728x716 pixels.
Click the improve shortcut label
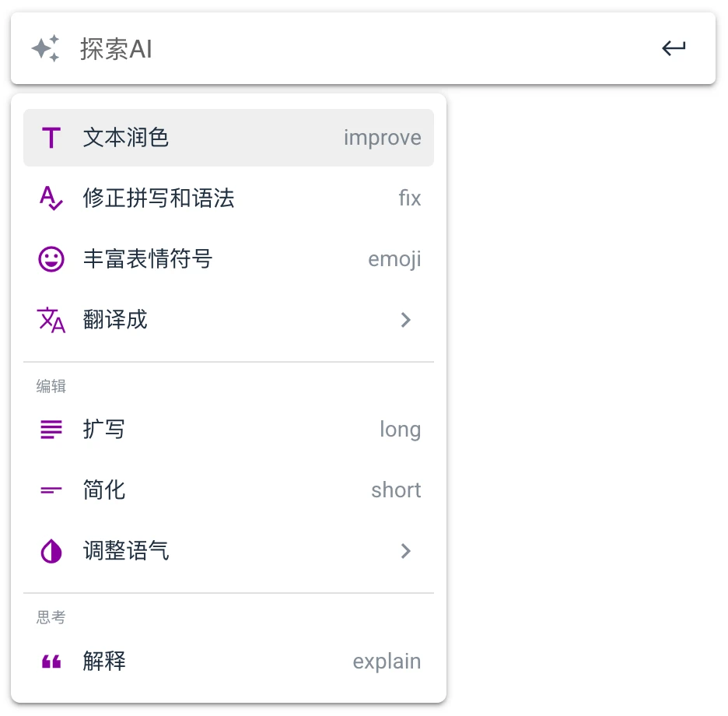click(382, 138)
